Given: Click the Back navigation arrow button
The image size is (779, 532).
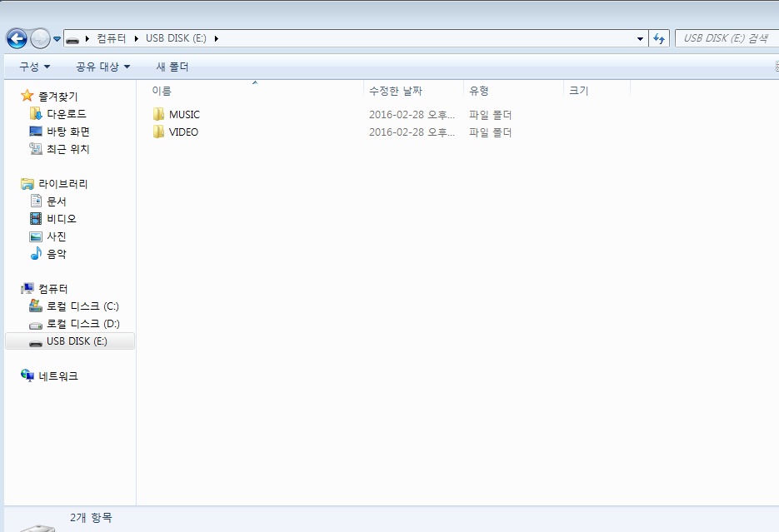Looking at the screenshot, I should 16,38.
